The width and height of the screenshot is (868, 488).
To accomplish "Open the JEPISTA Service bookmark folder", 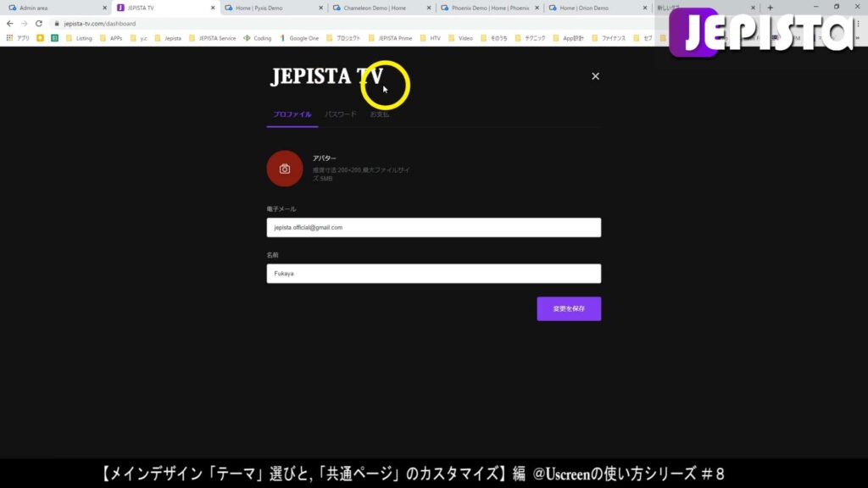I will click(x=212, y=38).
